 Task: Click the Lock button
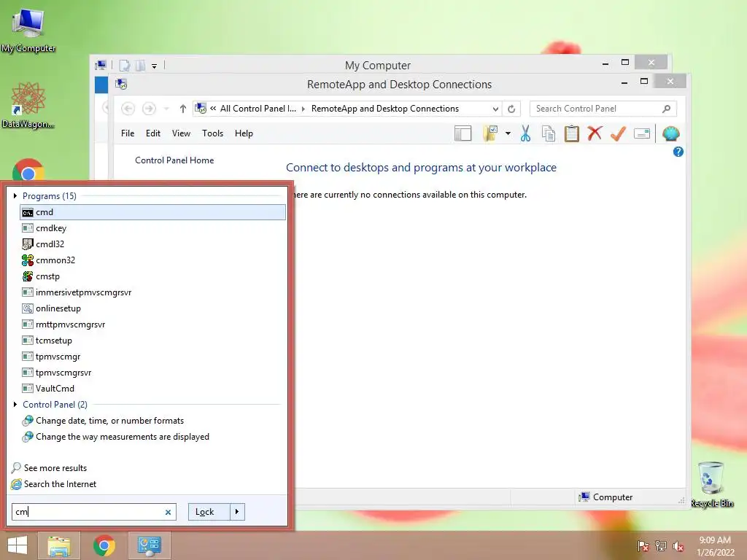pyautogui.click(x=209, y=512)
